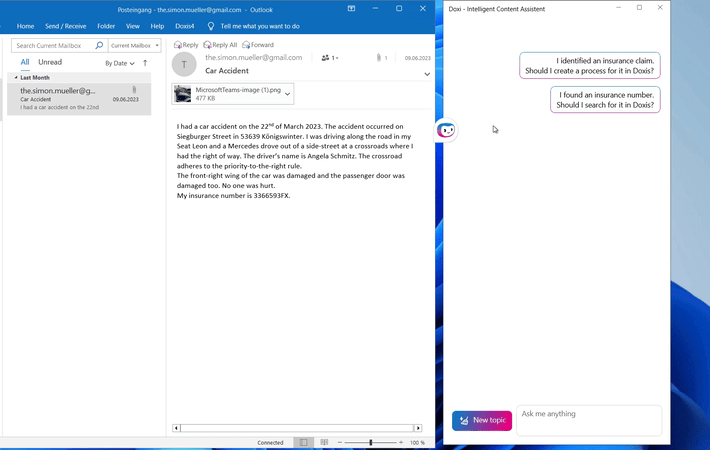Show only Unread messages
Viewport: 710px width, 450px height.
click(x=50, y=62)
